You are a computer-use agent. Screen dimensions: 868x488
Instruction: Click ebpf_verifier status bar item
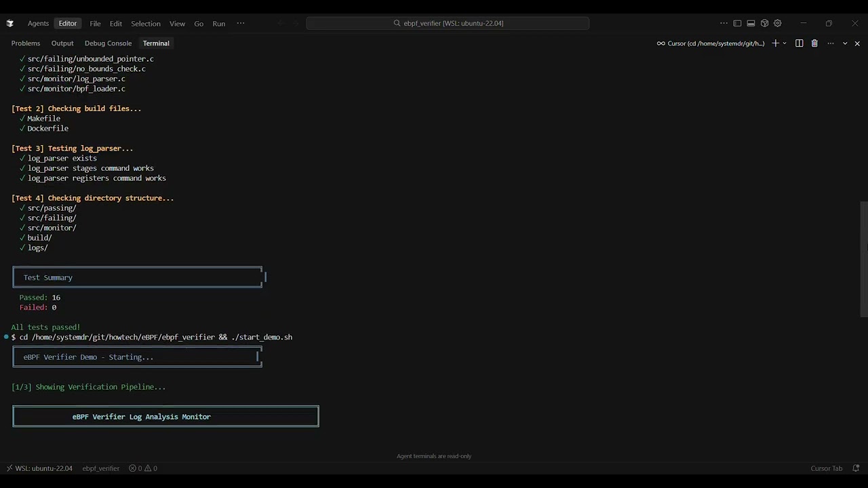tap(100, 468)
